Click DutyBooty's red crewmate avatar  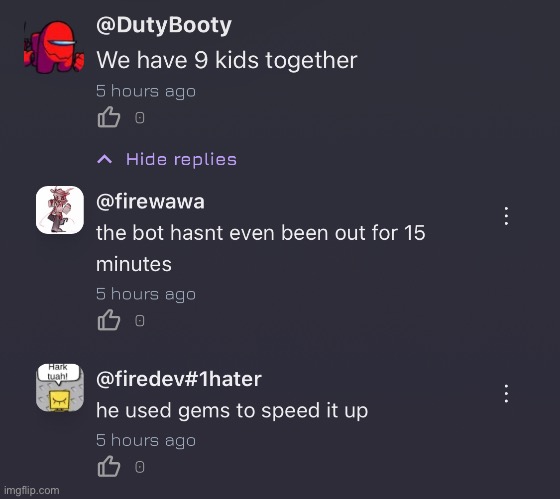coord(54,46)
